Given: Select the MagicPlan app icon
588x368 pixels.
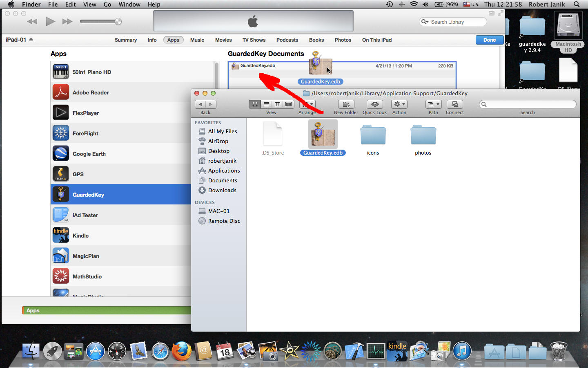Looking at the screenshot, I should tap(61, 256).
